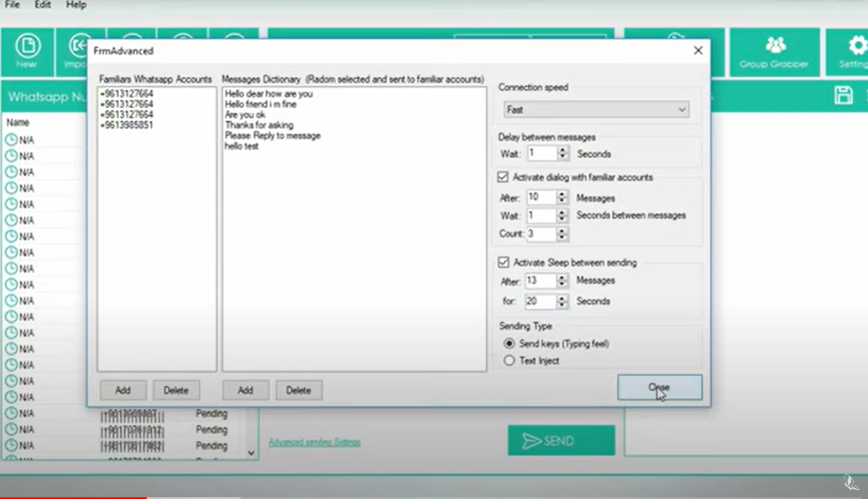Decrement the Count value stepper
Viewport: 868px width, 499px height.
pos(562,237)
